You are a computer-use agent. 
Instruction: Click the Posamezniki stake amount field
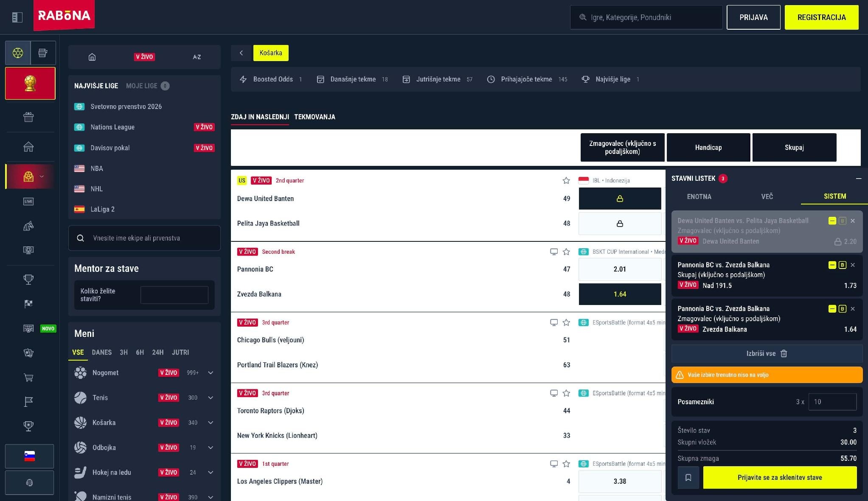tap(832, 402)
